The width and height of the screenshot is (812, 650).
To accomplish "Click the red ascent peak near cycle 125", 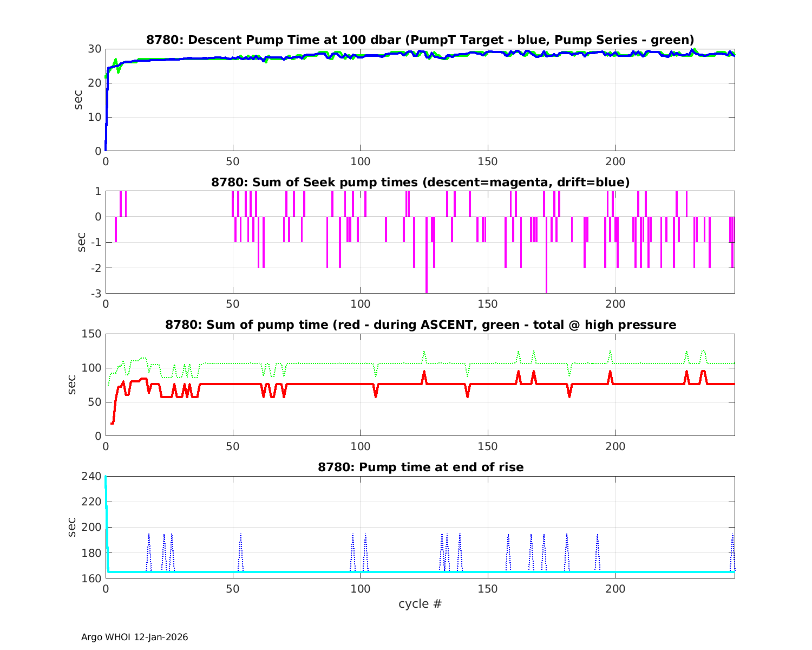I will tap(424, 374).
